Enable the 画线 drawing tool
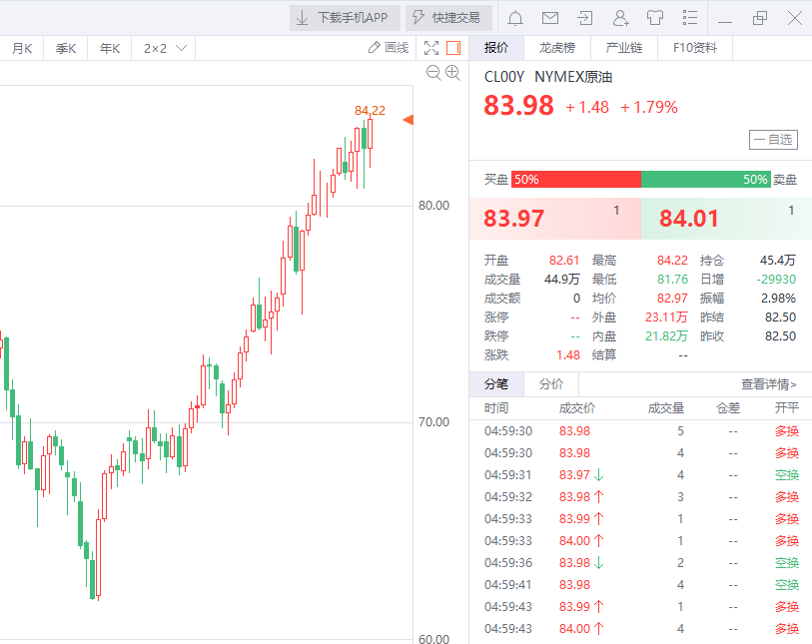812x644 pixels. coord(389,48)
